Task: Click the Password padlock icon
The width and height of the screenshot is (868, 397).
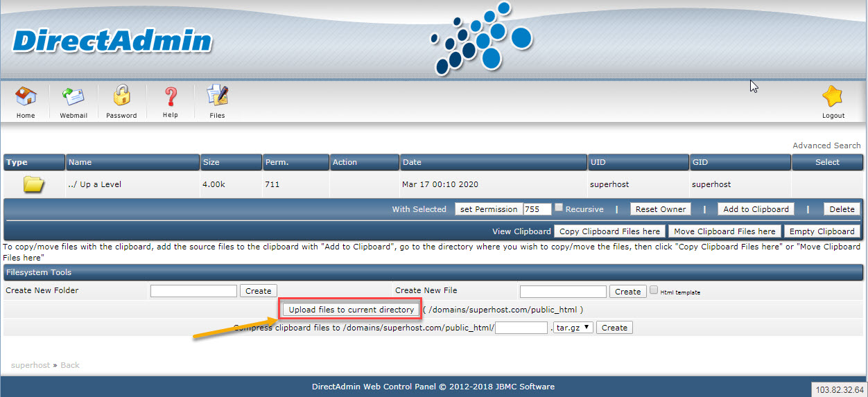Action: [122, 97]
